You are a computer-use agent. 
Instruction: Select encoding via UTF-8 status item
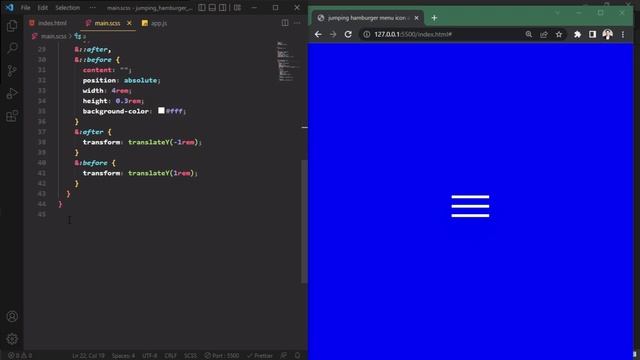pyautogui.click(x=149, y=356)
